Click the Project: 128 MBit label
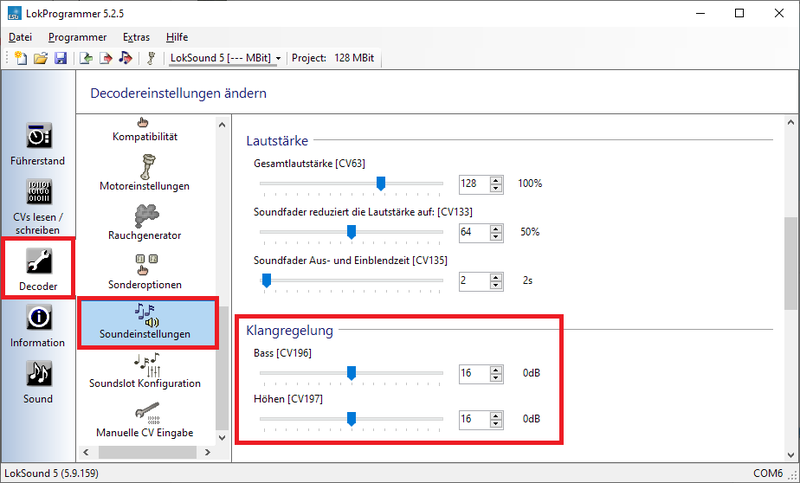The height and width of the screenshot is (483, 800). point(333,58)
